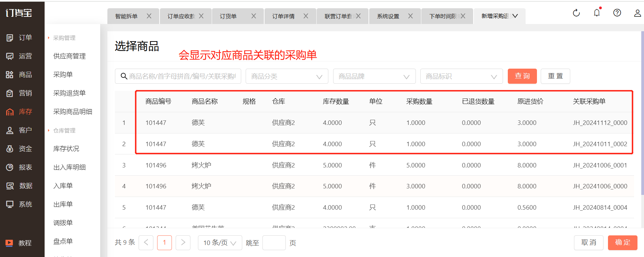Switch to the 系统设置 tab
The height and width of the screenshot is (257, 644).
click(x=388, y=16)
